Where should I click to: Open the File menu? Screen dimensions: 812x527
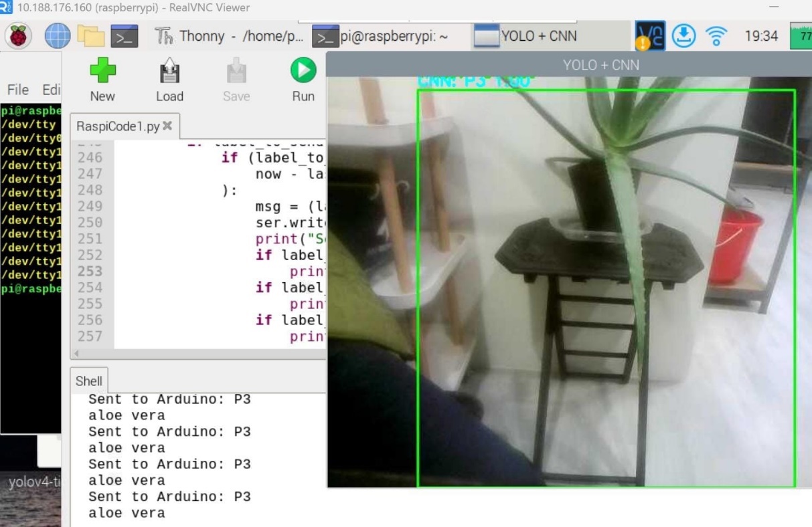click(18, 90)
